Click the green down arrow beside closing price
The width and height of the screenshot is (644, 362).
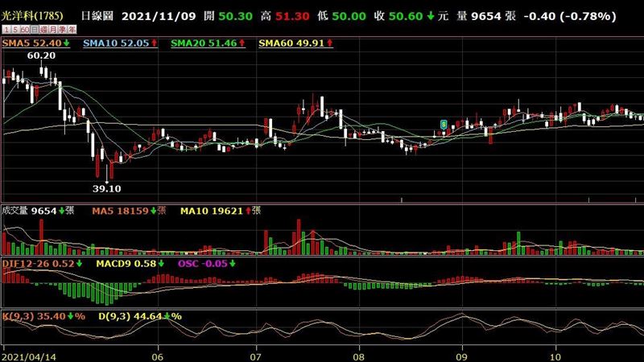(431, 16)
